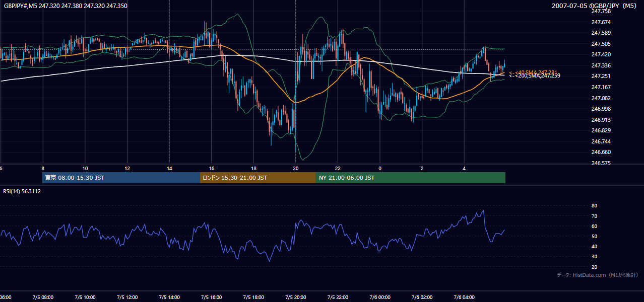This screenshot has height=302, width=644.
Task: Click the 7/5 18:00 date axis label
Action: tap(253, 297)
